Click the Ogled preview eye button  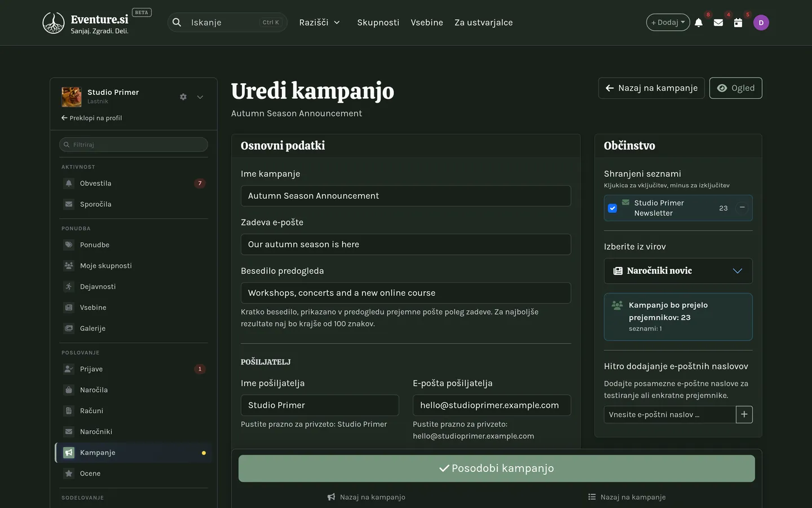pos(735,88)
